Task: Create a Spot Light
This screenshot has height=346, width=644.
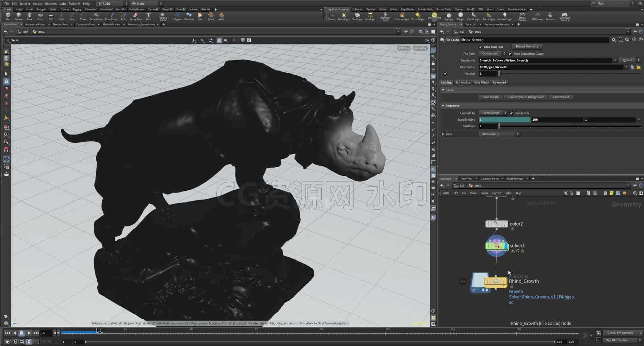Action: click(357, 16)
